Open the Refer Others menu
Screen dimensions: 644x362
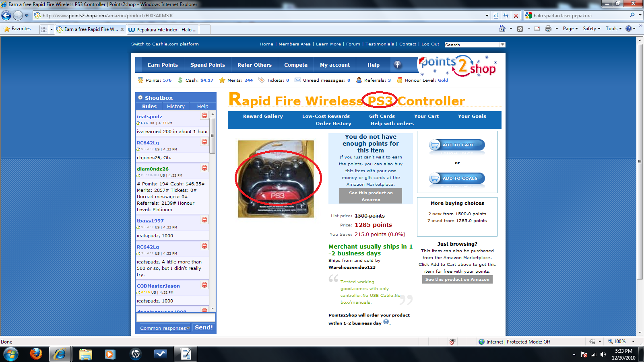(x=254, y=65)
